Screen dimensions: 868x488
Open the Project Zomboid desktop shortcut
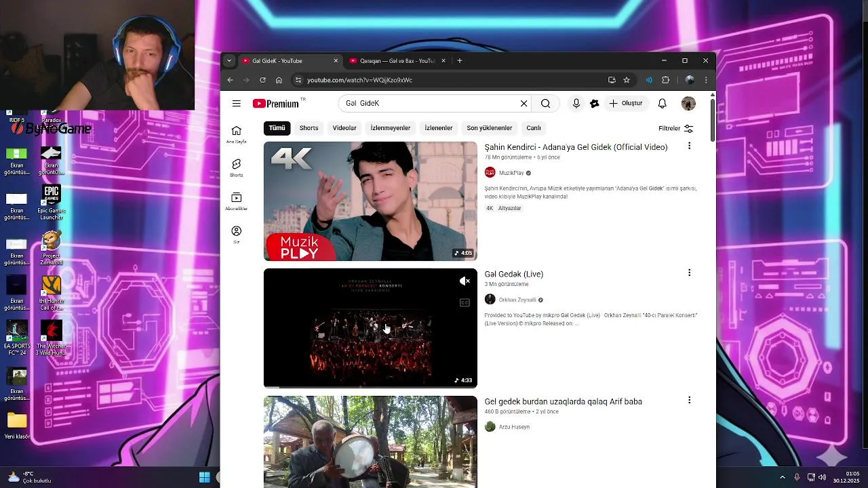tap(52, 249)
